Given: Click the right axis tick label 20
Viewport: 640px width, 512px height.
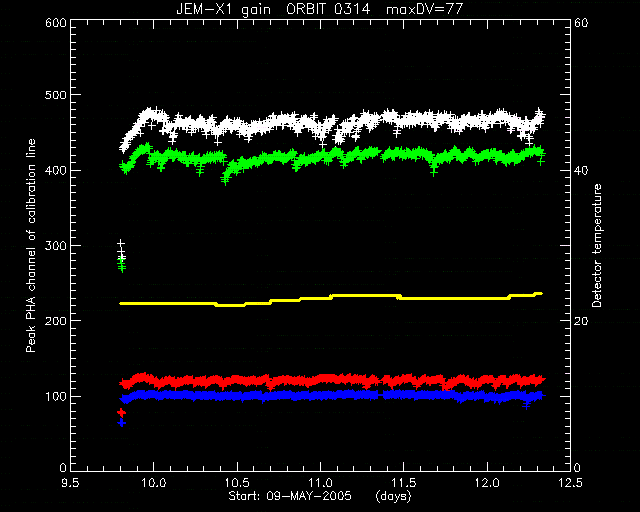Looking at the screenshot, I should (x=581, y=321).
